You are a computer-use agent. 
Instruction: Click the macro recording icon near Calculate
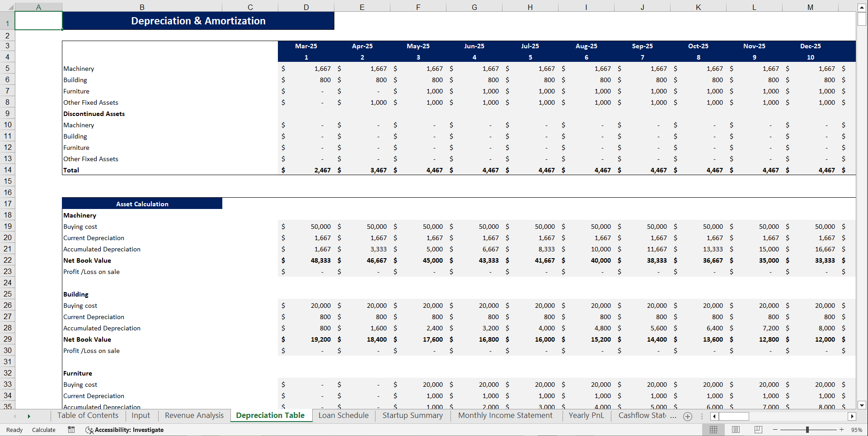(71, 430)
